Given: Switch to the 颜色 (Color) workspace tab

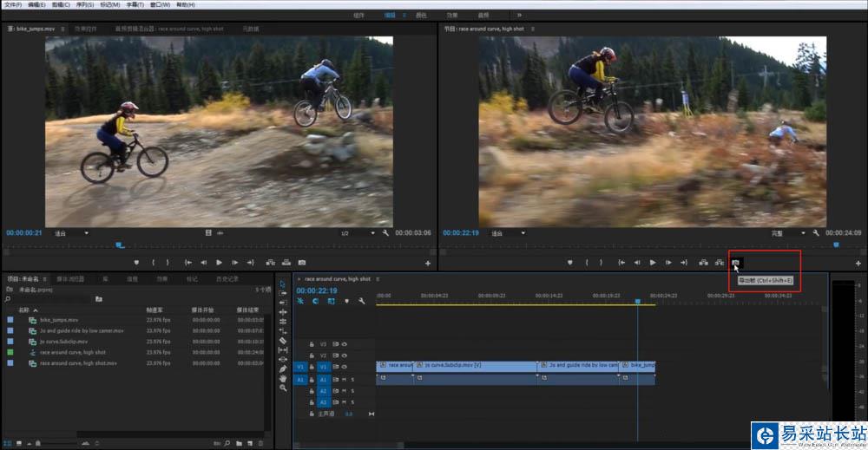Looking at the screenshot, I should tap(420, 15).
